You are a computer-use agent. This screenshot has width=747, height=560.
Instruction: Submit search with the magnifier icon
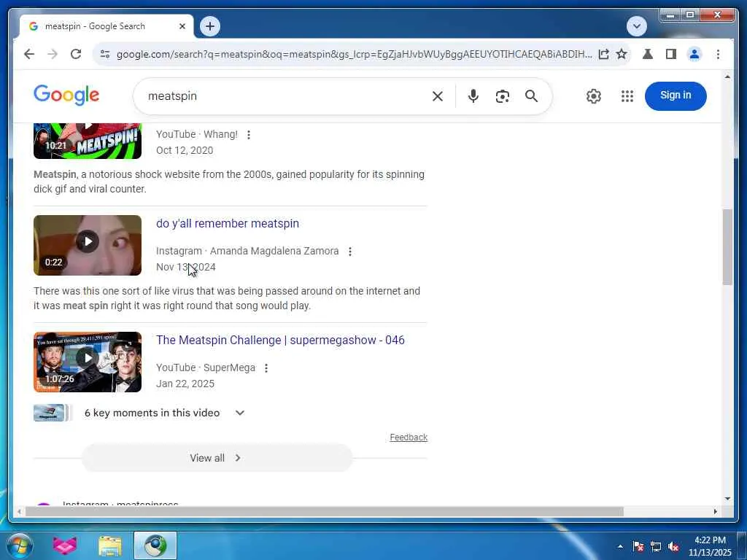(x=531, y=96)
